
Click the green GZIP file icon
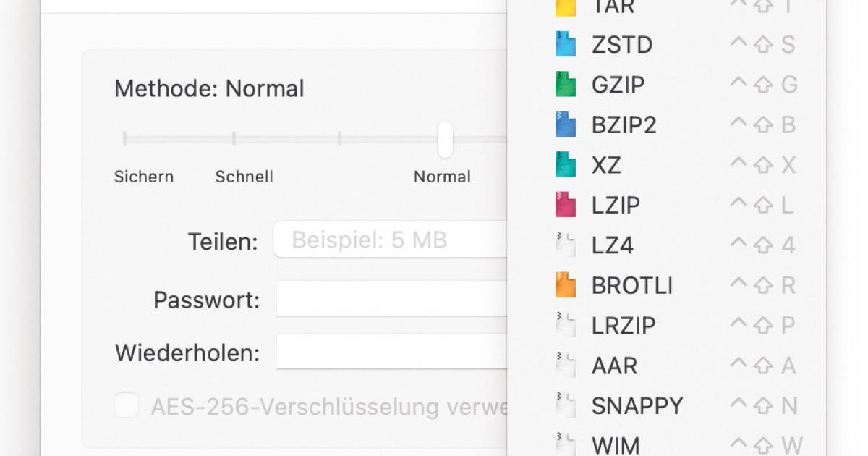565,85
